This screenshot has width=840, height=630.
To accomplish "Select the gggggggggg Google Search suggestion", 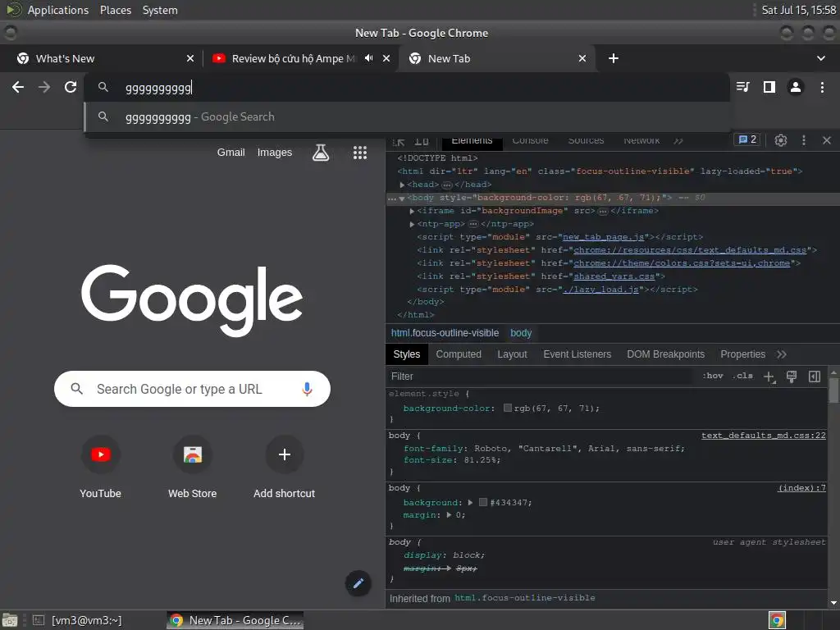I will 407,116.
